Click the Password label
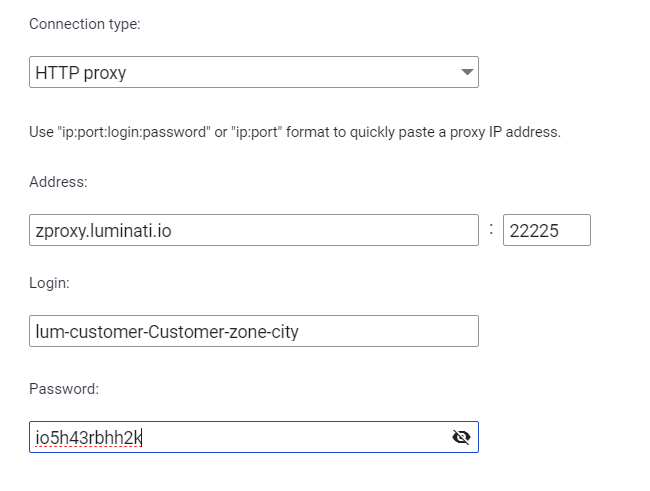 point(64,389)
